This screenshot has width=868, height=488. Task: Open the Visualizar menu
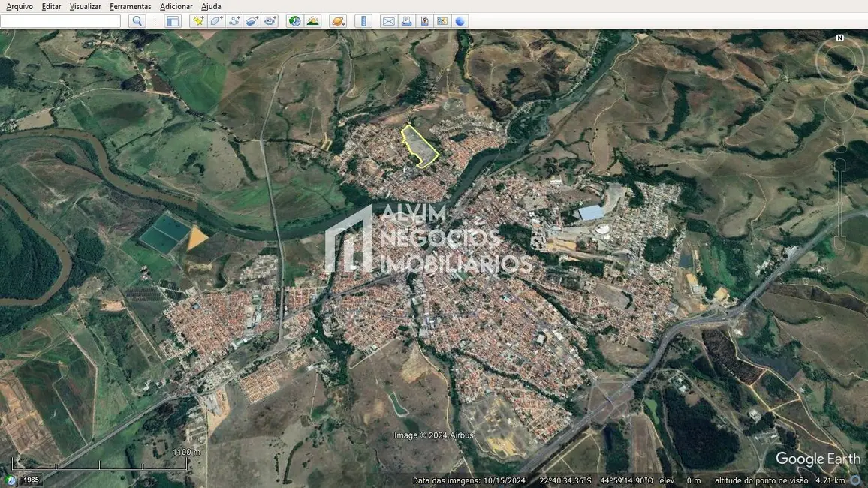(86, 6)
